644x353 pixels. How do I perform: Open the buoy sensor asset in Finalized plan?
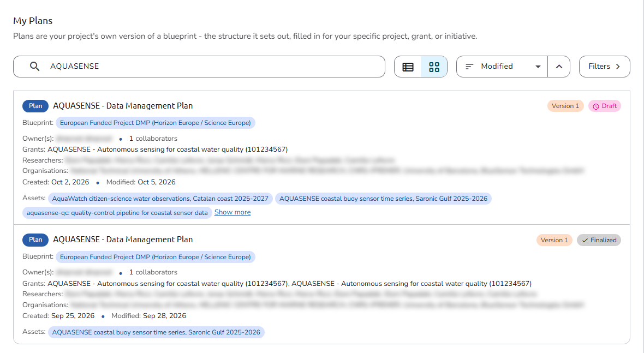[x=156, y=332]
